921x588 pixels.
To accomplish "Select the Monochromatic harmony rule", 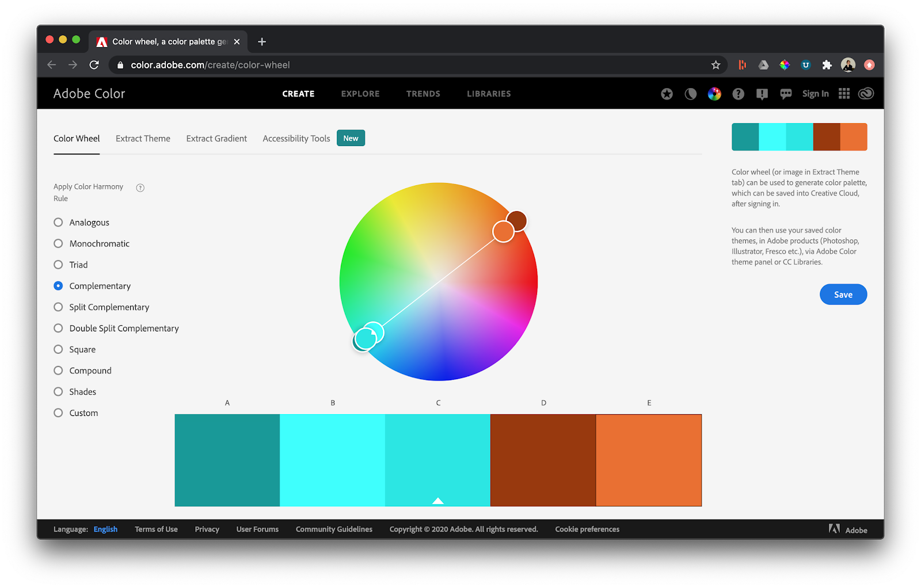I will (x=58, y=243).
